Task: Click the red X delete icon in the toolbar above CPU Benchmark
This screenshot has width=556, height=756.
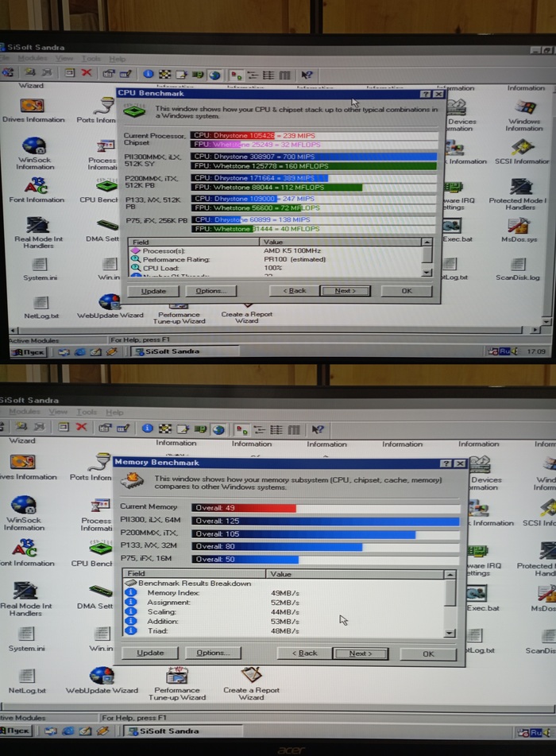Action: coord(87,73)
